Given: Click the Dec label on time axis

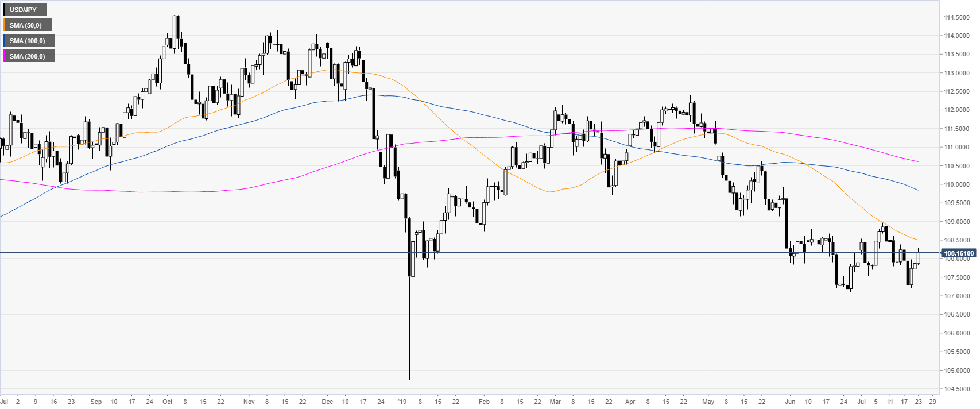Looking at the screenshot, I should click(x=327, y=402).
